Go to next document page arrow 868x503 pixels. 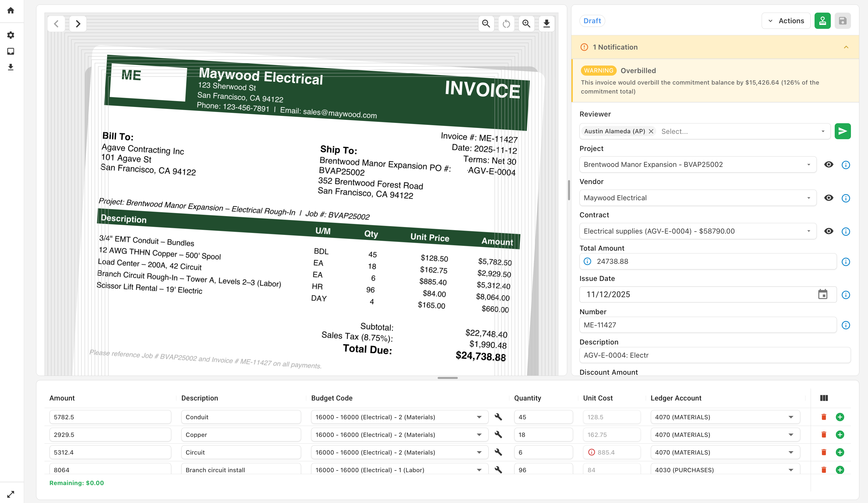point(78,24)
